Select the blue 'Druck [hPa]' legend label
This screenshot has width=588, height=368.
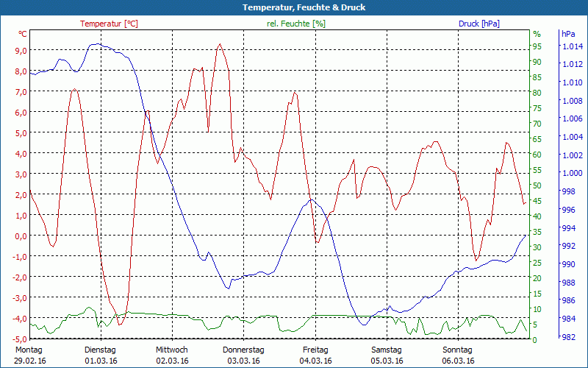tap(478, 24)
